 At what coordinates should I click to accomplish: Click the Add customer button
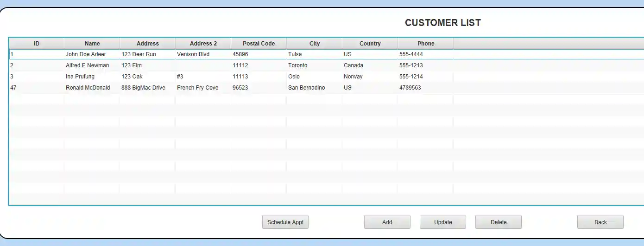pos(387,222)
